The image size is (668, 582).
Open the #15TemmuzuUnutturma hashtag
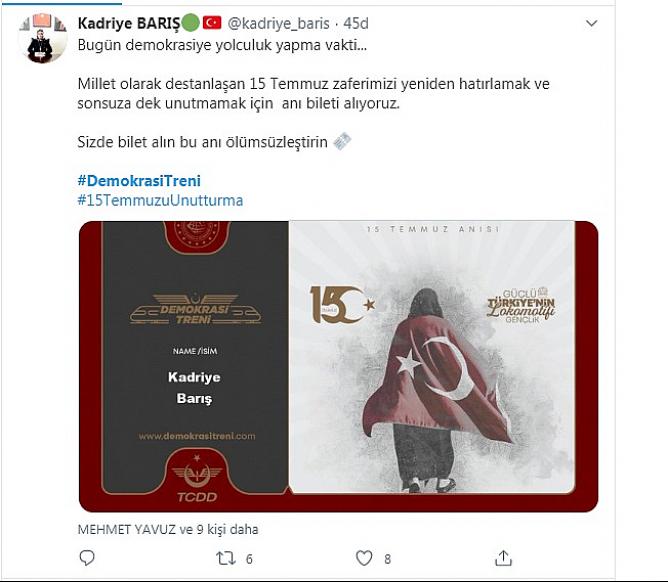tap(160, 200)
